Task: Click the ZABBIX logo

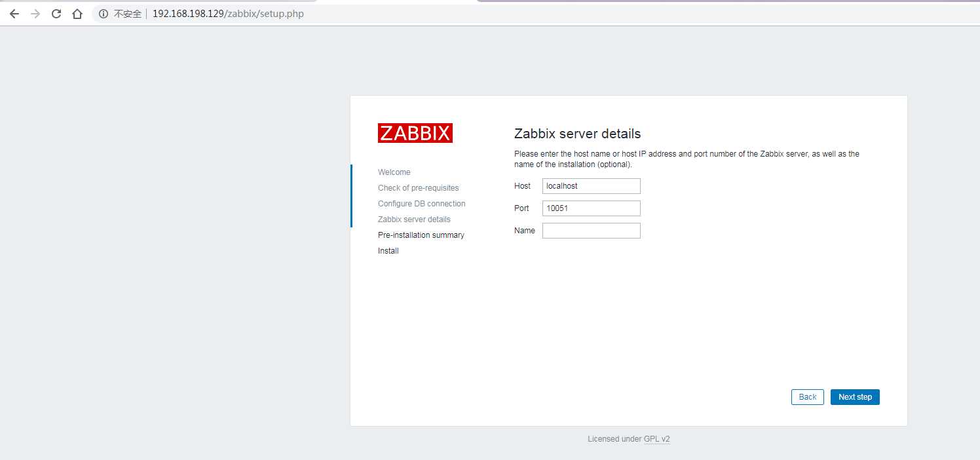Action: 415,133
